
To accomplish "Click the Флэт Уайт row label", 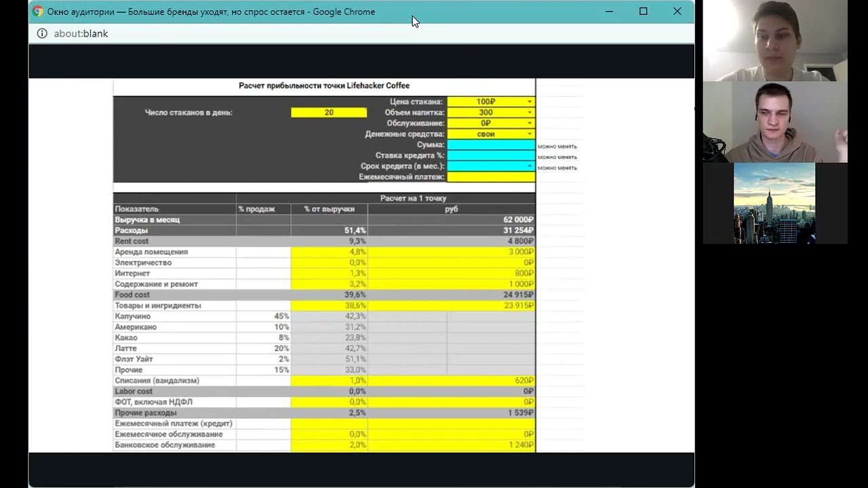I will point(134,359).
